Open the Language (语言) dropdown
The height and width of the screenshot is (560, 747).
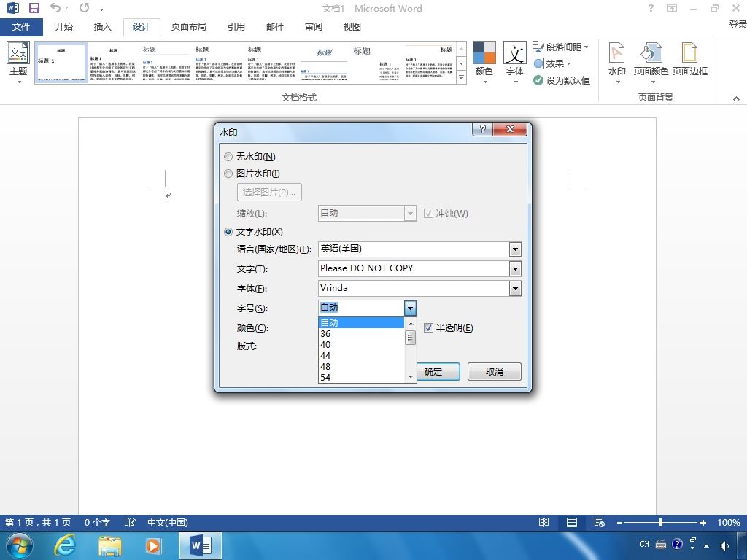pos(515,249)
